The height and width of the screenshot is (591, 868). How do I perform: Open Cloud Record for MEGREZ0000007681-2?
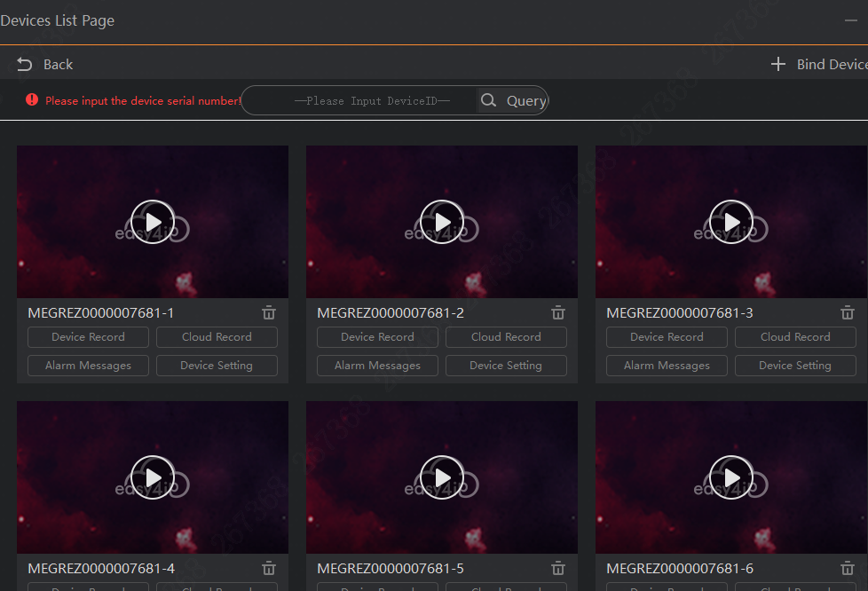506,337
